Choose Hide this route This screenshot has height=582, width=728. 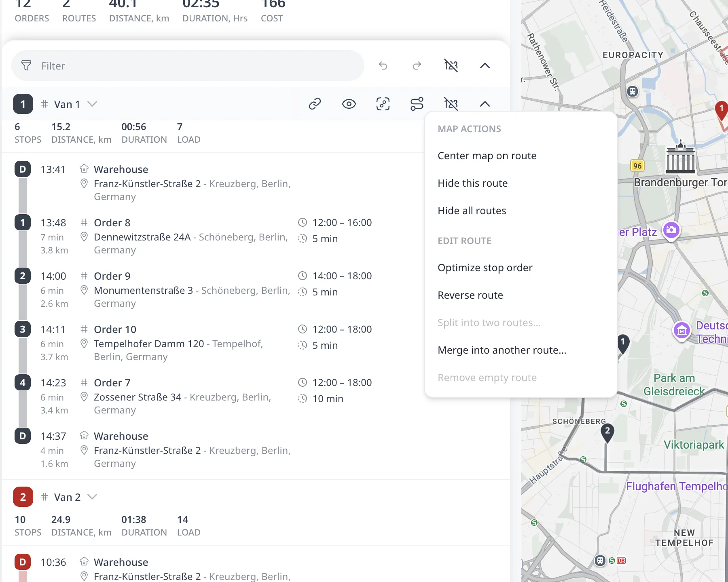[472, 183]
